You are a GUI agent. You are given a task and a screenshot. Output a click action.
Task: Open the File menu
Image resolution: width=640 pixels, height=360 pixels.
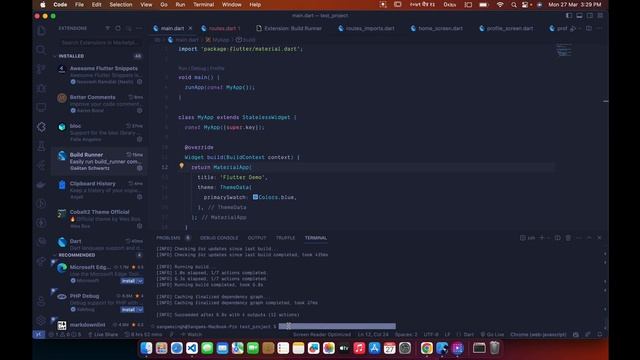pos(79,4)
